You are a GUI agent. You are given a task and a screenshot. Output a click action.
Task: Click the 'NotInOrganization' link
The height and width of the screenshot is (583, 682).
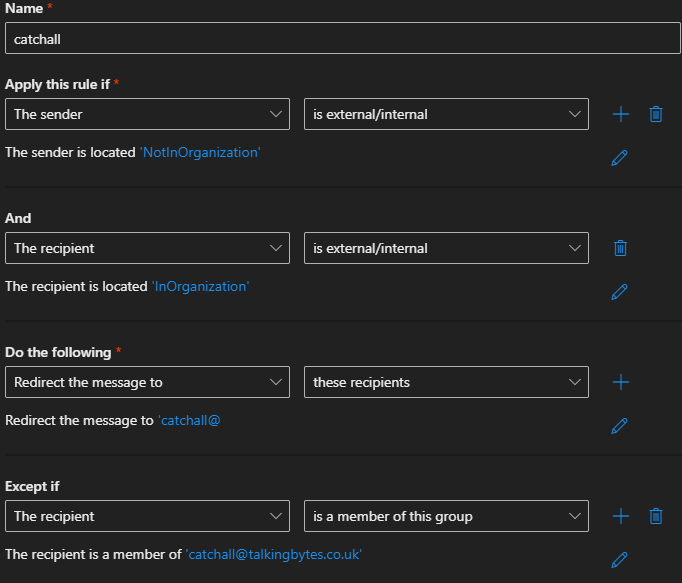[200, 152]
